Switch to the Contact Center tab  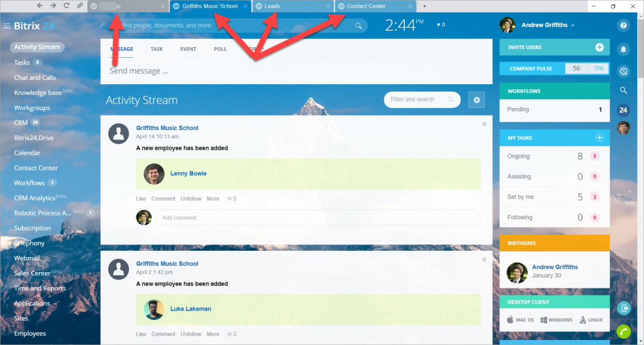[375, 6]
